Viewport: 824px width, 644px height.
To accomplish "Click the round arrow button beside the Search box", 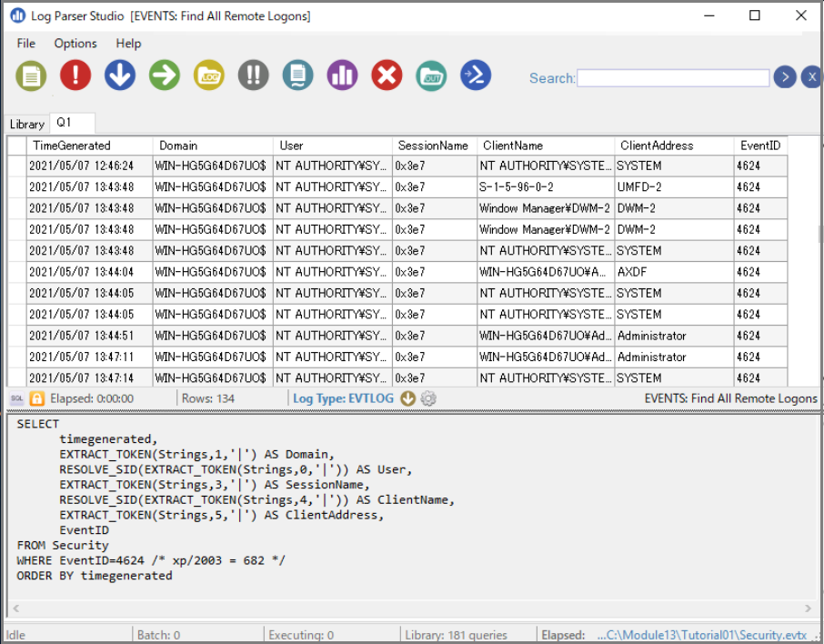I will click(x=785, y=77).
